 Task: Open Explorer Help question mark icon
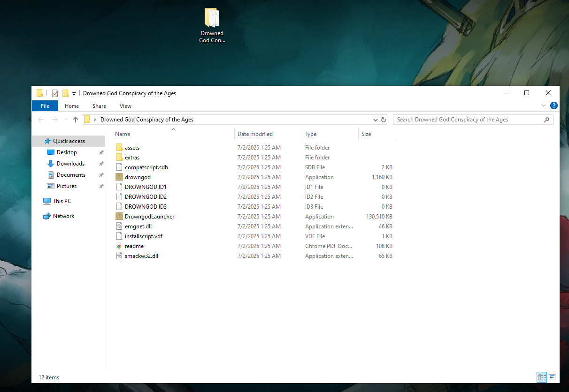[x=554, y=106]
